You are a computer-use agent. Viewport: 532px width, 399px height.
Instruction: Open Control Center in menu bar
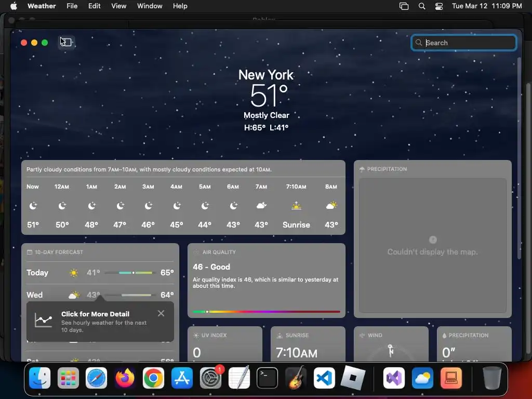click(439, 6)
